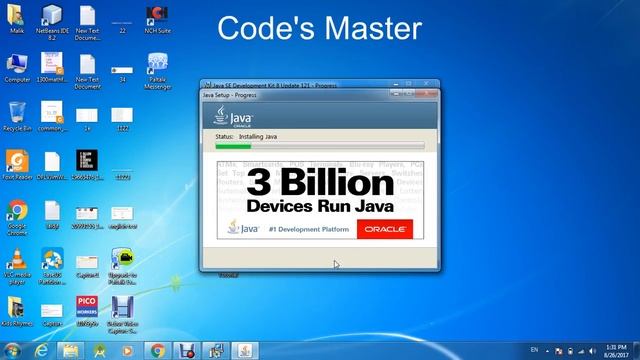Select the file named 22

(x=122, y=27)
